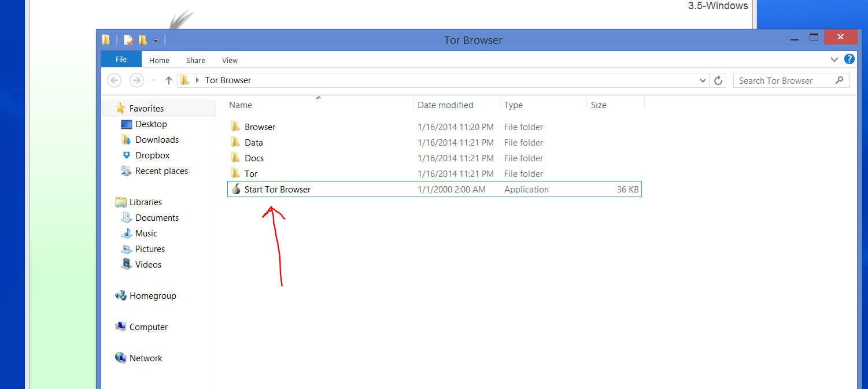The image size is (868, 389).
Task: Expand the breadcrumb arrow before Tor Browser
Action: (198, 80)
